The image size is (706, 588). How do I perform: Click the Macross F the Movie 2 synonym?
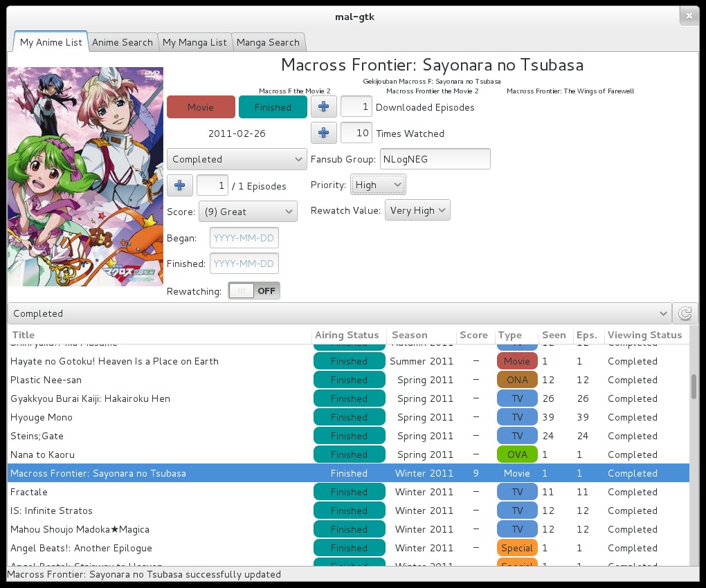(294, 91)
